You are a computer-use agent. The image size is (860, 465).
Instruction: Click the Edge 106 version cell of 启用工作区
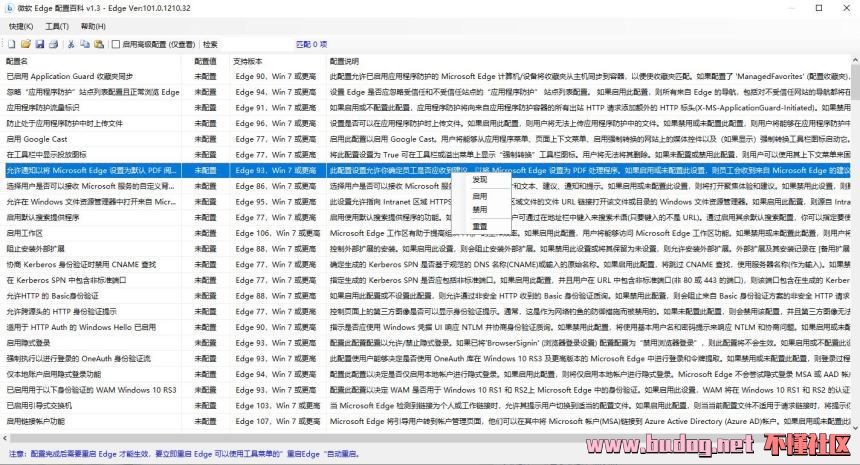(278, 233)
